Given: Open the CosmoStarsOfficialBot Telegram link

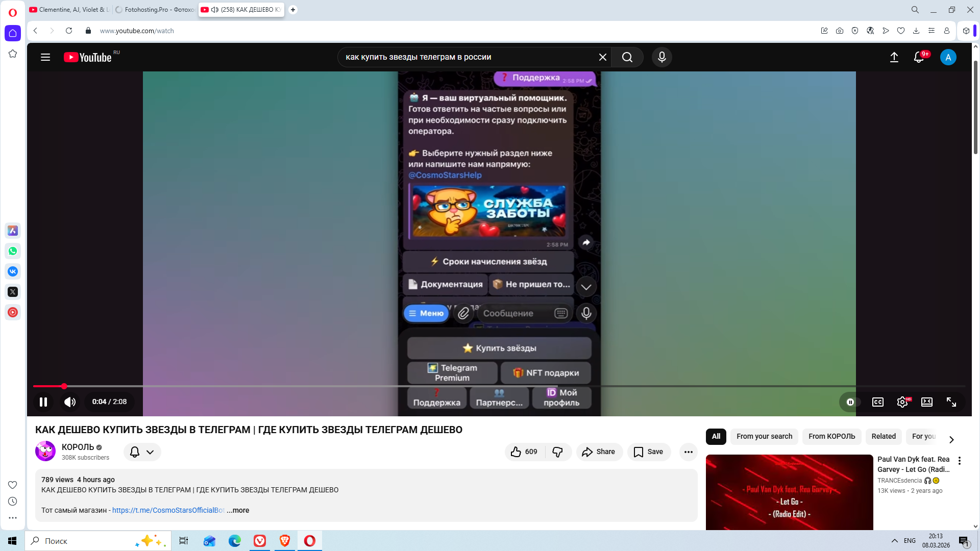Looking at the screenshot, I should coord(168,510).
